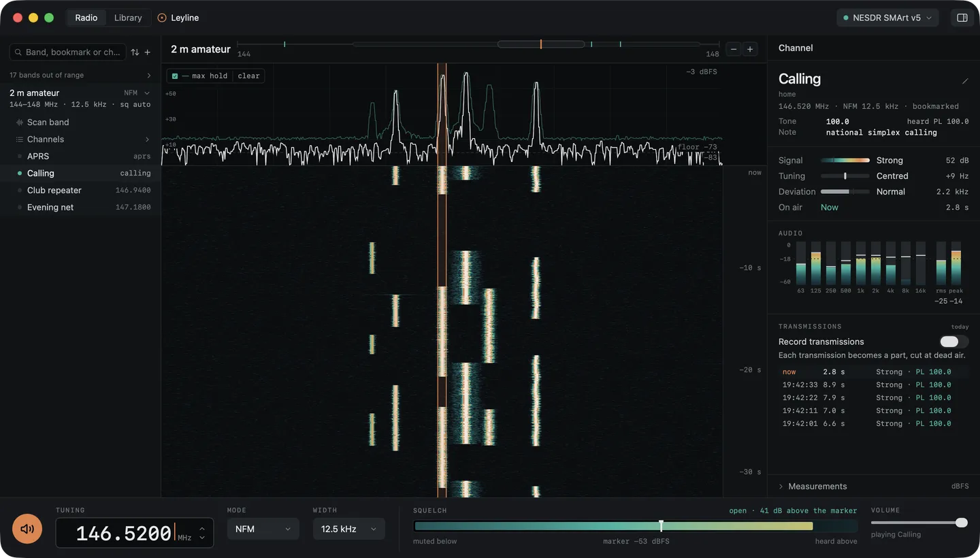
Task: Open the Mode dropdown showing NFM
Action: (x=263, y=529)
